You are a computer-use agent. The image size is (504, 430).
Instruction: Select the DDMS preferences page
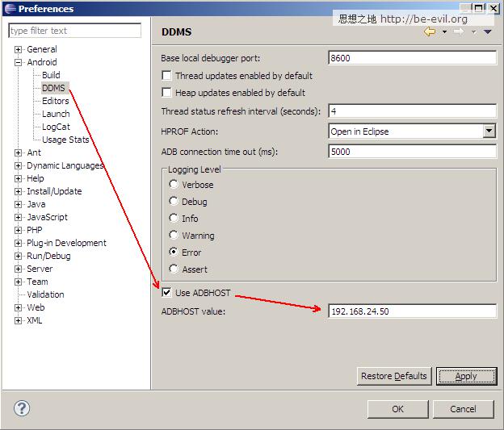[53, 88]
